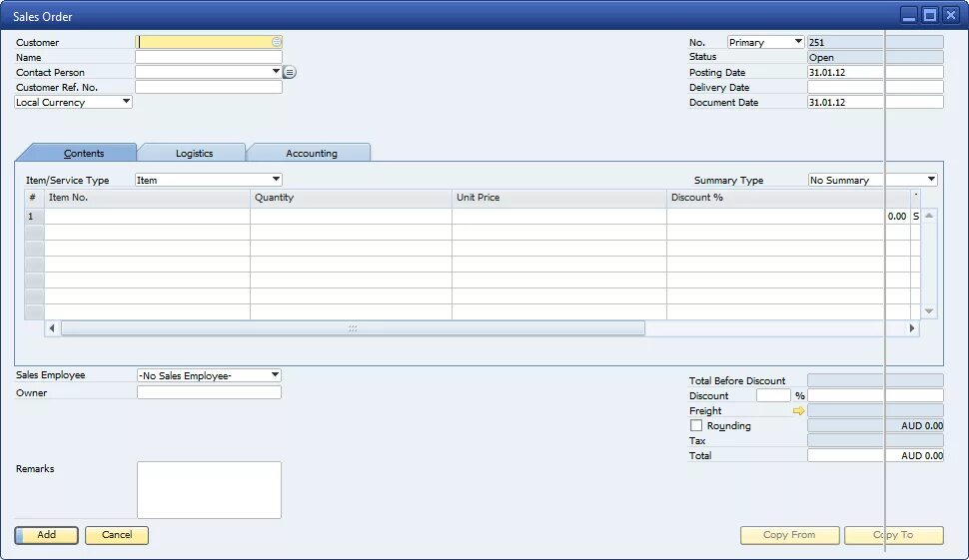Click the horizontal scrollbar thumb of the table

pos(353,328)
